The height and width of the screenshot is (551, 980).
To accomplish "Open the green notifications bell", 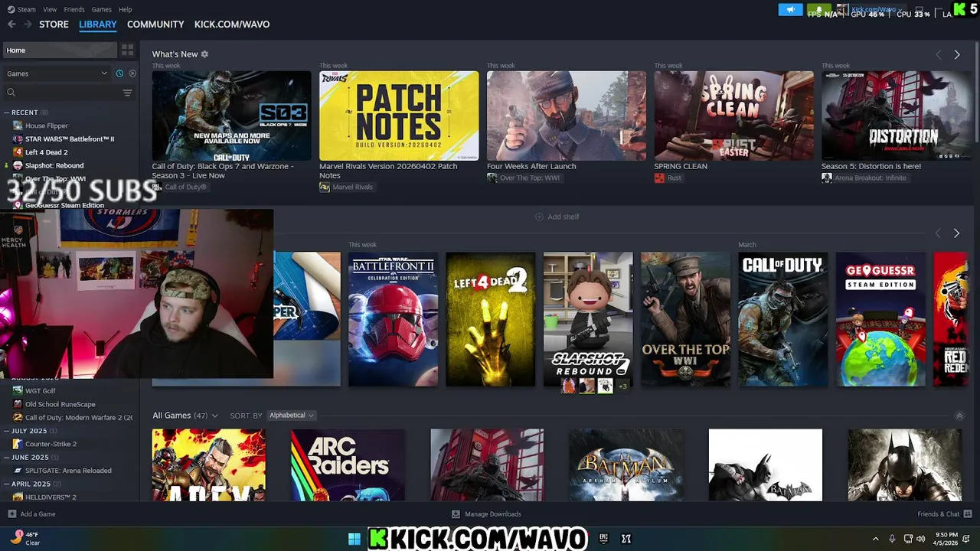I will 818,10.
